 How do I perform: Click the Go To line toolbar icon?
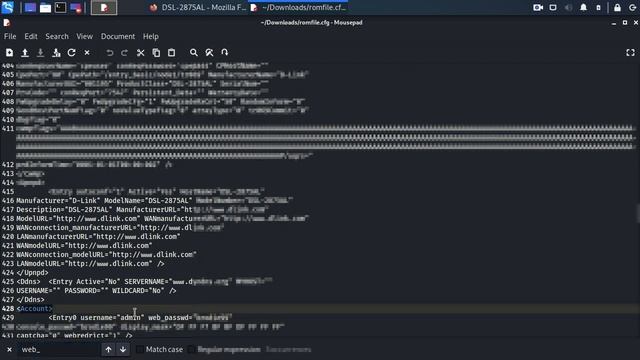(224, 53)
